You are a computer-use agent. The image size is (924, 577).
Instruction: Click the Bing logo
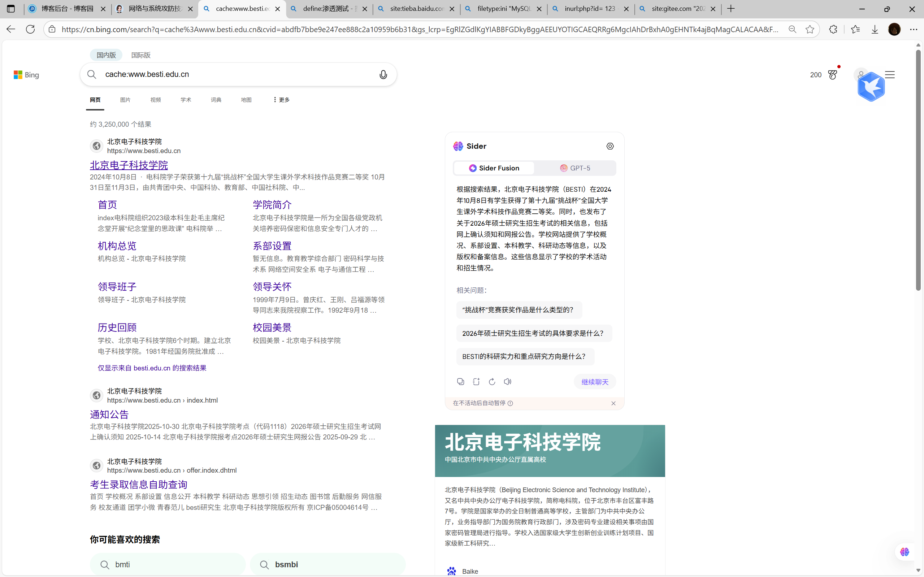26,74
